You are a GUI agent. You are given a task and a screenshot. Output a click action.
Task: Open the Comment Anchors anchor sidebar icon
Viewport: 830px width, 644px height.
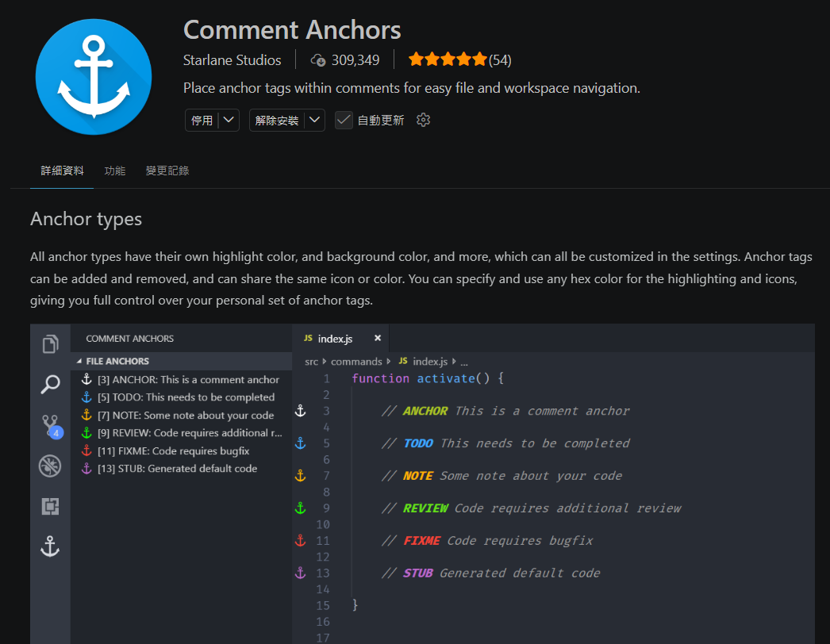(50, 546)
